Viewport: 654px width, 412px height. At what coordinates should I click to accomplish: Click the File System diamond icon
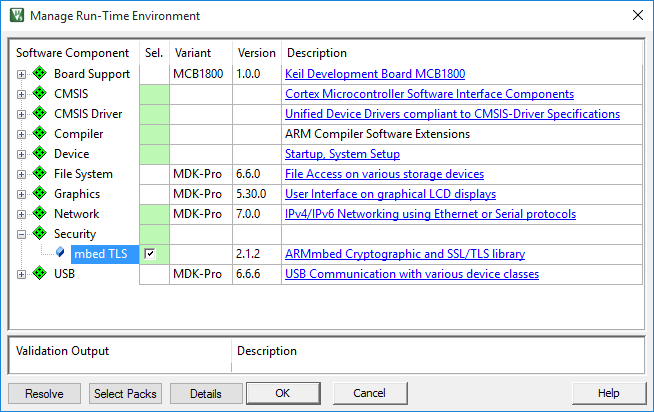[40, 174]
